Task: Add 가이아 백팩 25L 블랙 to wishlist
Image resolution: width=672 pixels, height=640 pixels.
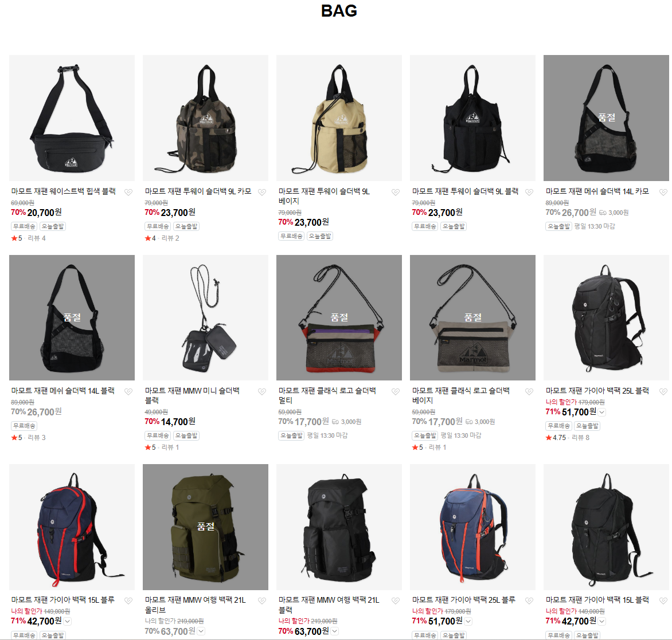Action: pyautogui.click(x=663, y=391)
